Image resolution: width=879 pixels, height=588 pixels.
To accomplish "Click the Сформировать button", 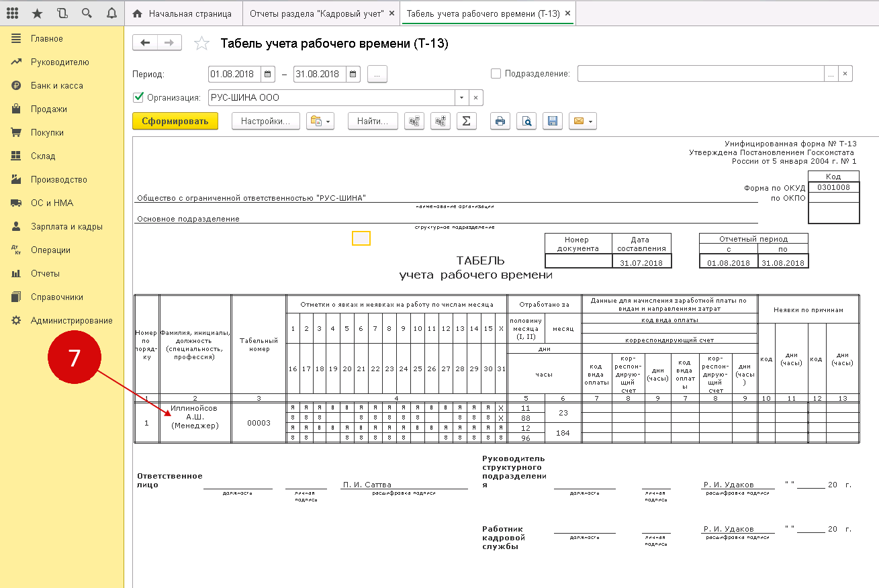I will [x=175, y=121].
